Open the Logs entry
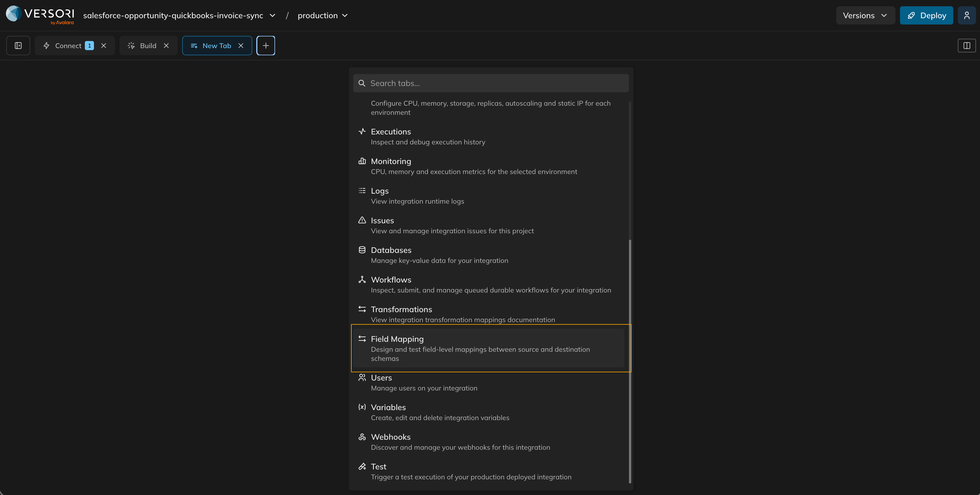 [x=489, y=196]
